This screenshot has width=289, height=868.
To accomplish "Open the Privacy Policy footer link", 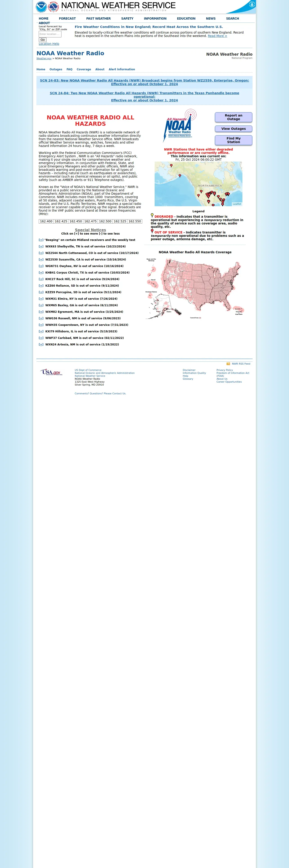I will [x=224, y=370].
